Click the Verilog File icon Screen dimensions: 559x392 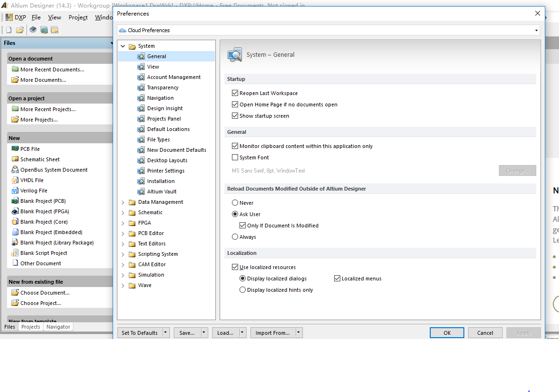pos(15,190)
